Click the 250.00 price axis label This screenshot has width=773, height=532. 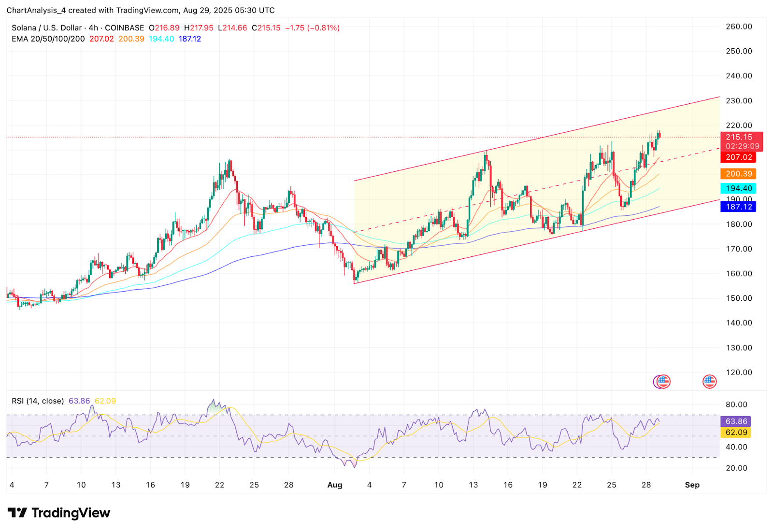point(739,51)
